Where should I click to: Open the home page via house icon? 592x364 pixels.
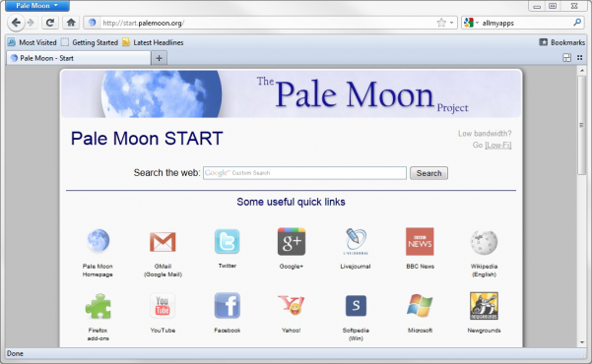(x=71, y=23)
